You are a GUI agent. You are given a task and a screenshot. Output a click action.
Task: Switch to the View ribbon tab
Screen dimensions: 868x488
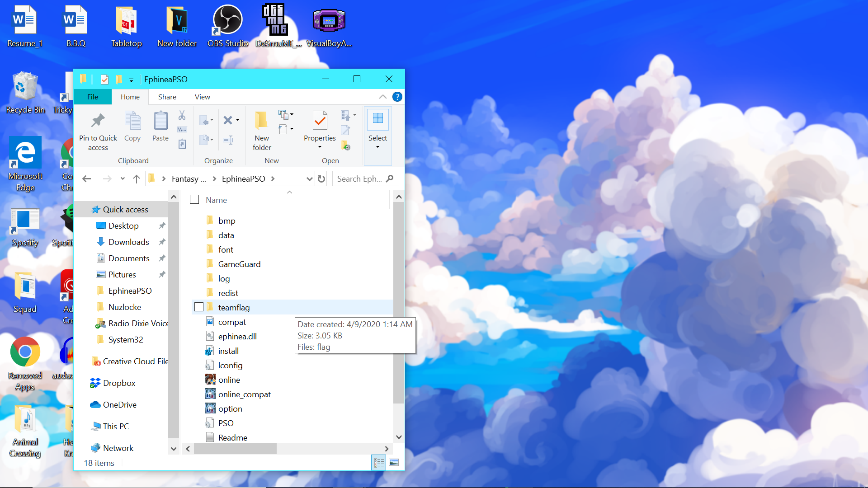point(202,97)
